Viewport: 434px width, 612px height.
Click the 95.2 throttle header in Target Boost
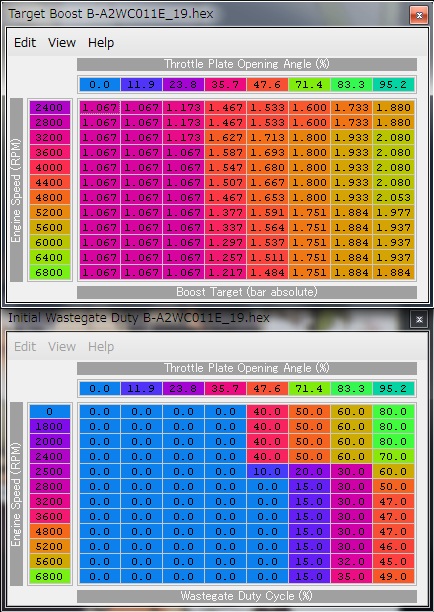tap(393, 84)
